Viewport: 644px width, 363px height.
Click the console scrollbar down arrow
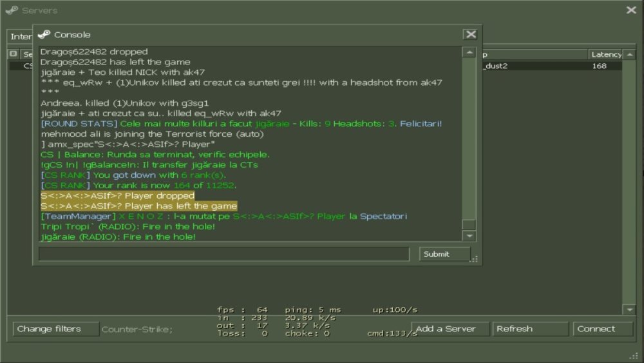click(469, 236)
